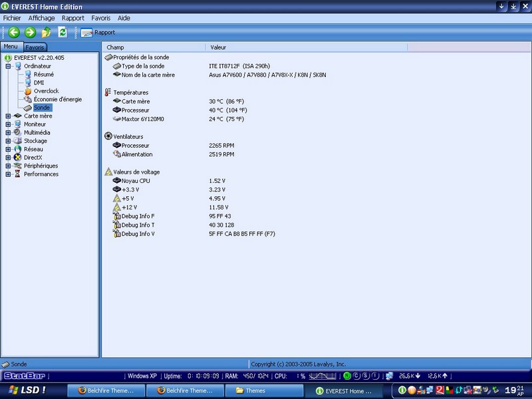Screen dimensions: 532x399
Task: Collapse the Ordinateur tree node
Action: tap(8, 66)
